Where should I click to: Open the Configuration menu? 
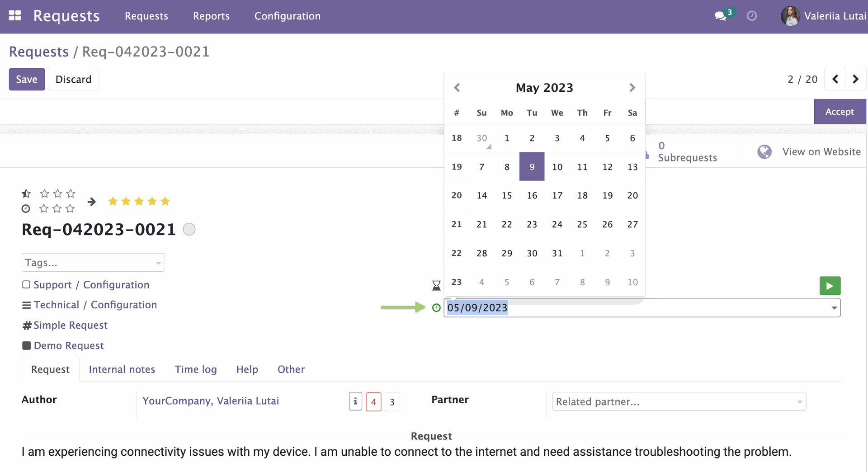point(288,16)
